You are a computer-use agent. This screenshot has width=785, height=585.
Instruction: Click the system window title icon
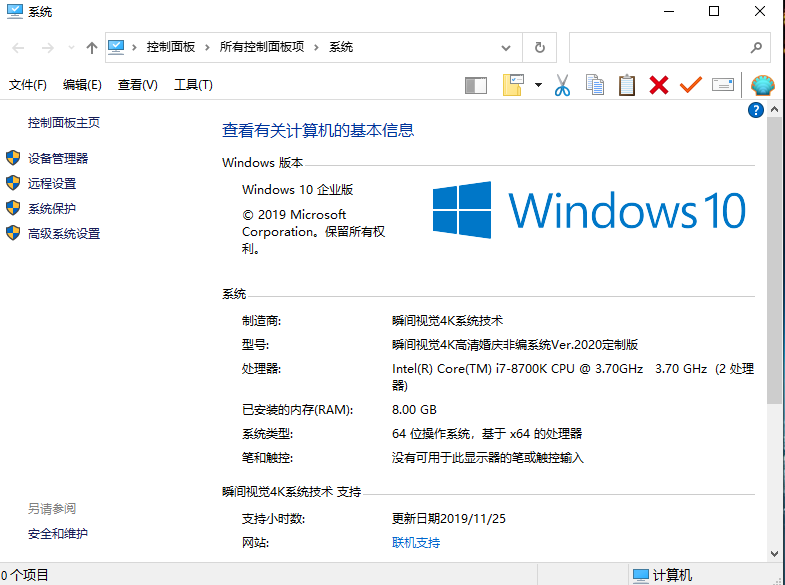point(15,11)
